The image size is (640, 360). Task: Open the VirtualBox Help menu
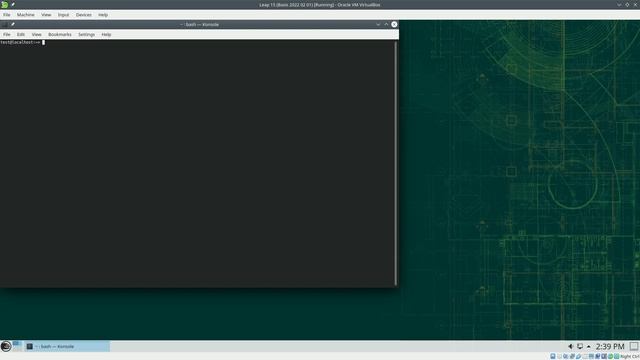[x=103, y=15]
